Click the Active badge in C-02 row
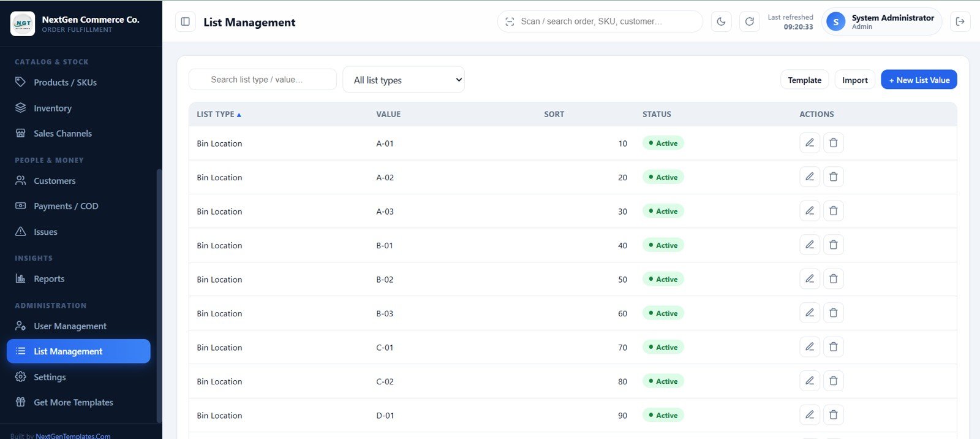The height and width of the screenshot is (439, 980). tap(663, 381)
